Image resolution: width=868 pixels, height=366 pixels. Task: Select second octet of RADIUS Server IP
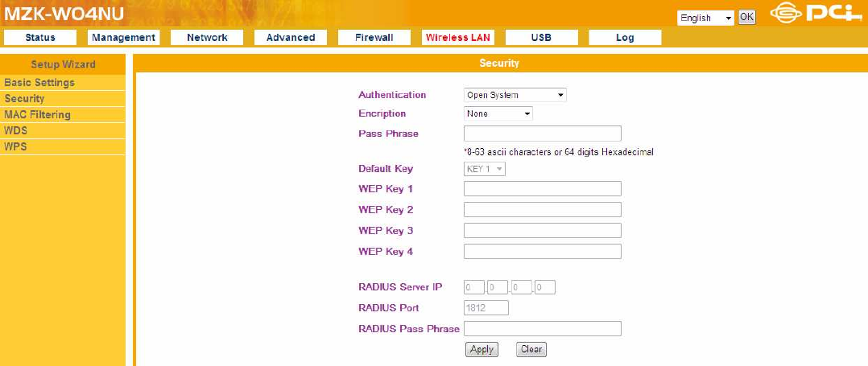coord(498,287)
